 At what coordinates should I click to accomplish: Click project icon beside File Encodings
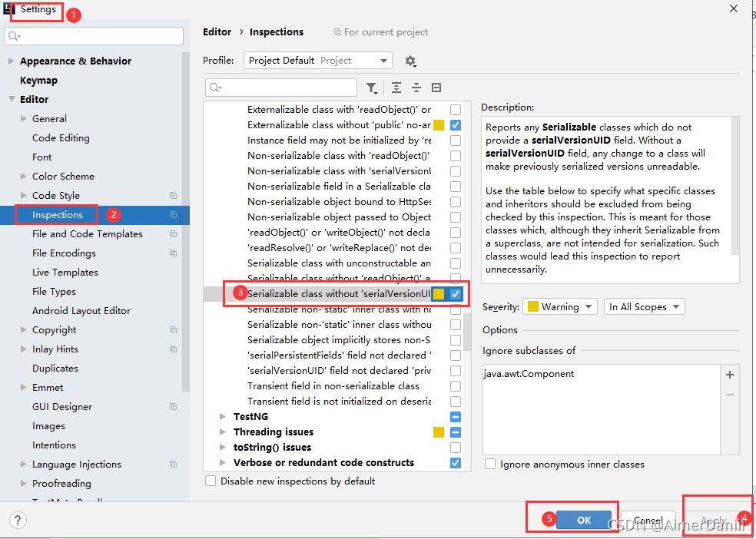coord(173,253)
